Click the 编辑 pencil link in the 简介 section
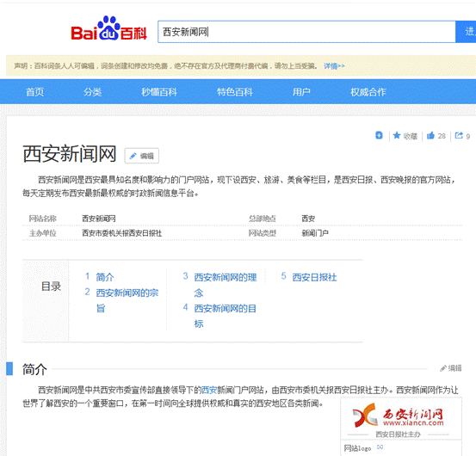 451,368
